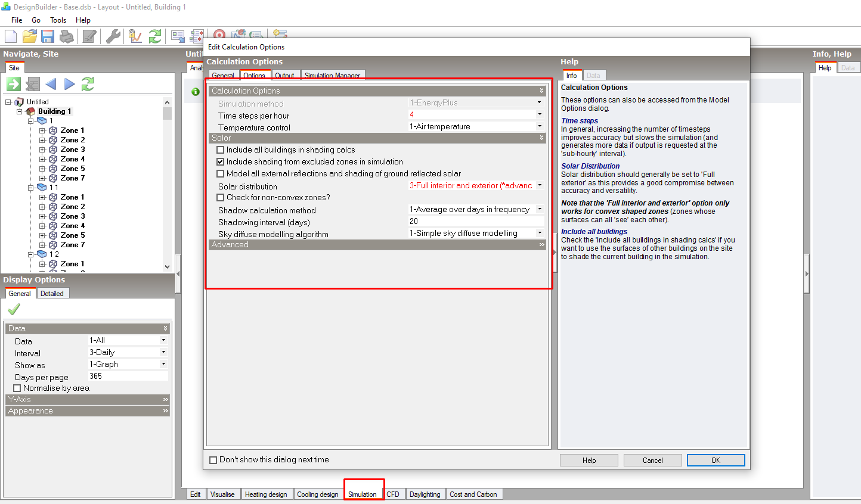
Task: Click the edit pencil document toolbar icon
Action: click(x=89, y=36)
